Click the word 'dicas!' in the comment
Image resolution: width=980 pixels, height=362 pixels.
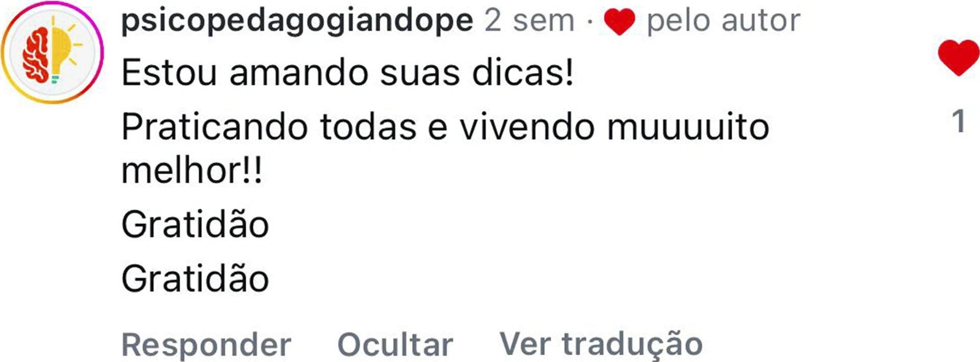coord(523,73)
